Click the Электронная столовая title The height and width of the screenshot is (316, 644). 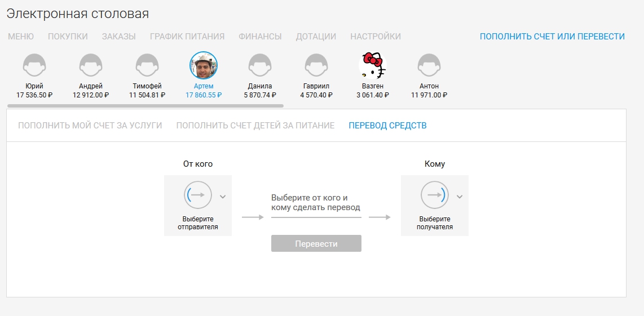pos(78,14)
